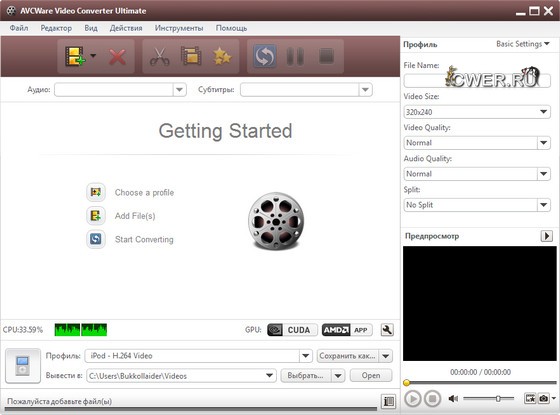Click the Choose a profile link

[144, 192]
